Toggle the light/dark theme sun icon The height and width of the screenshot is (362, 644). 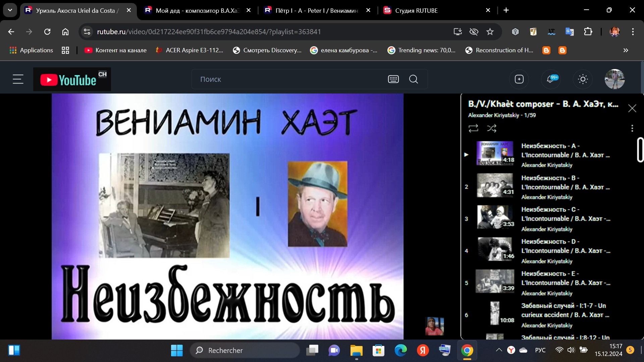click(x=583, y=79)
